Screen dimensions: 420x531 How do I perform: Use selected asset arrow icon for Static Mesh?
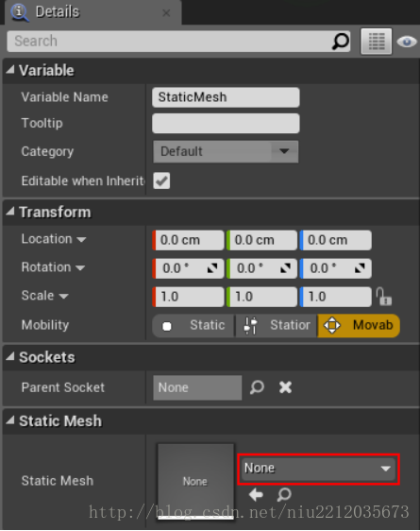click(256, 495)
